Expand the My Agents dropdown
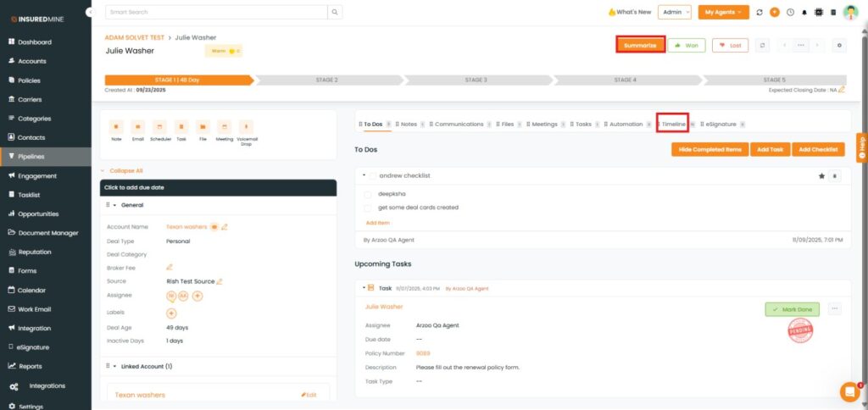Screen dimensions: 868x410 pyautogui.click(x=723, y=12)
